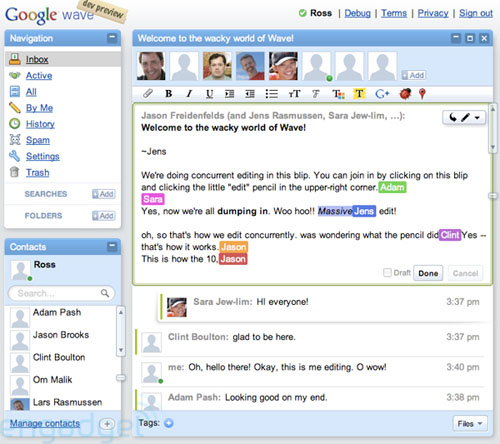Screen dimensions: 500x444
Task: Go to History in Navigation
Action: click(40, 124)
